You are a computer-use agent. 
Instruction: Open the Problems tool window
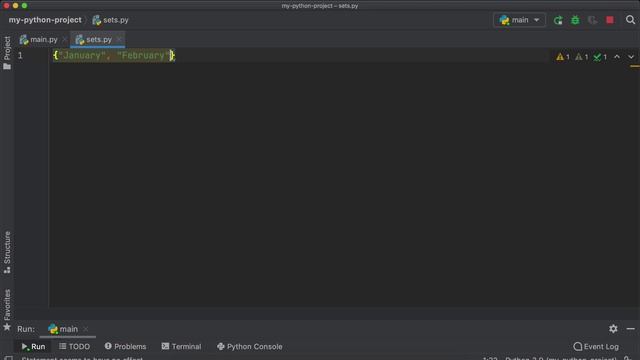[125, 347]
